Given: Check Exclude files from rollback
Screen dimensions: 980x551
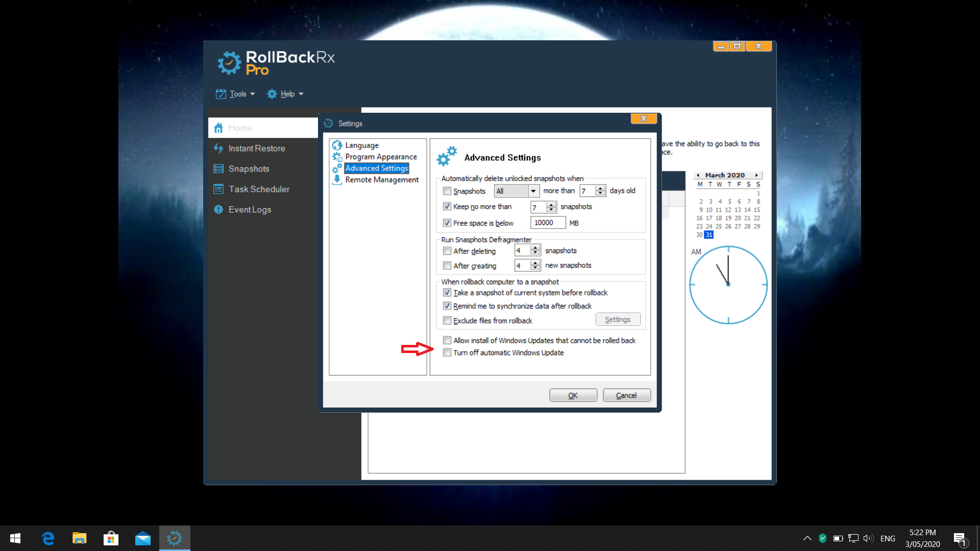Looking at the screenshot, I should [x=447, y=320].
